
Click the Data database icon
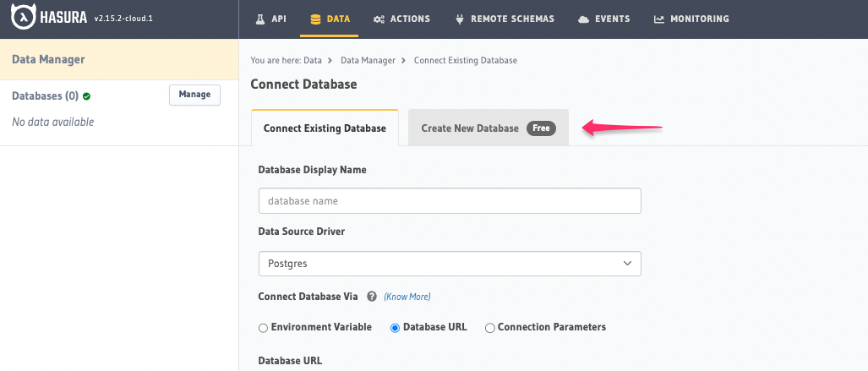tap(315, 19)
